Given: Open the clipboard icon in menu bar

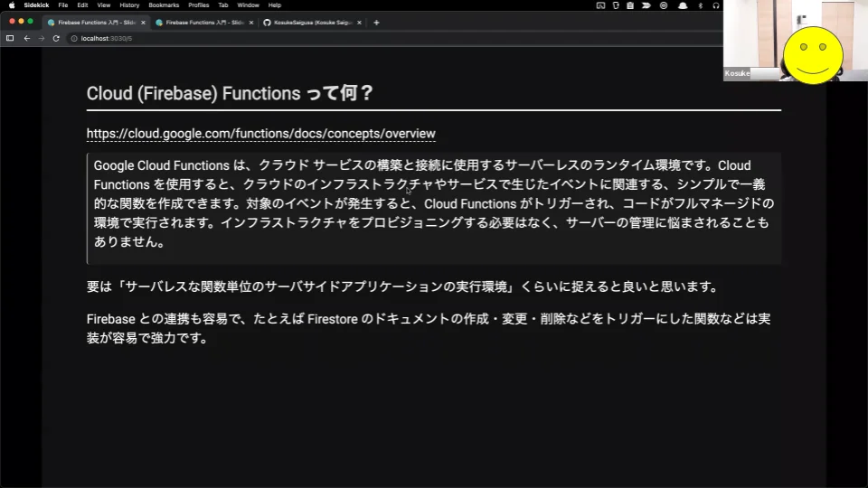Looking at the screenshot, I should click(632, 5).
